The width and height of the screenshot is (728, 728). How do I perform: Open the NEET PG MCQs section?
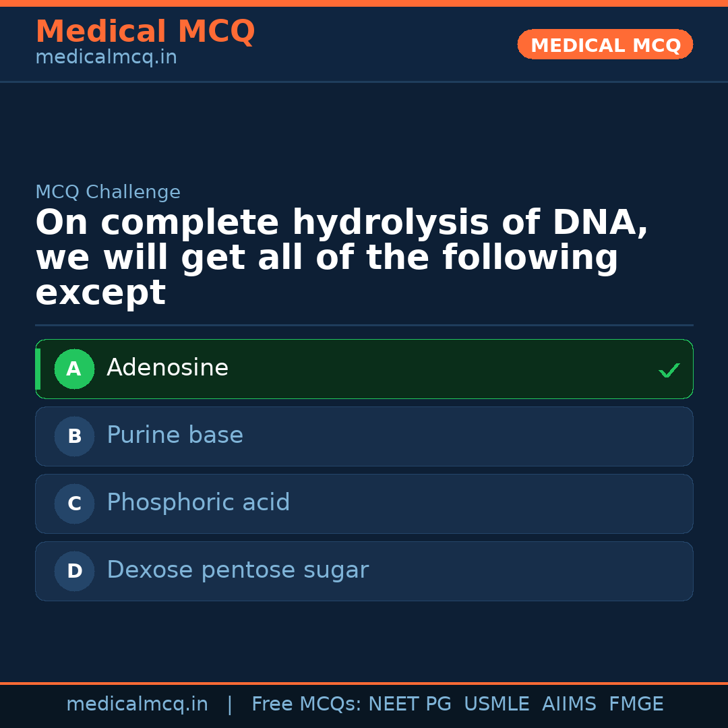coord(409,704)
